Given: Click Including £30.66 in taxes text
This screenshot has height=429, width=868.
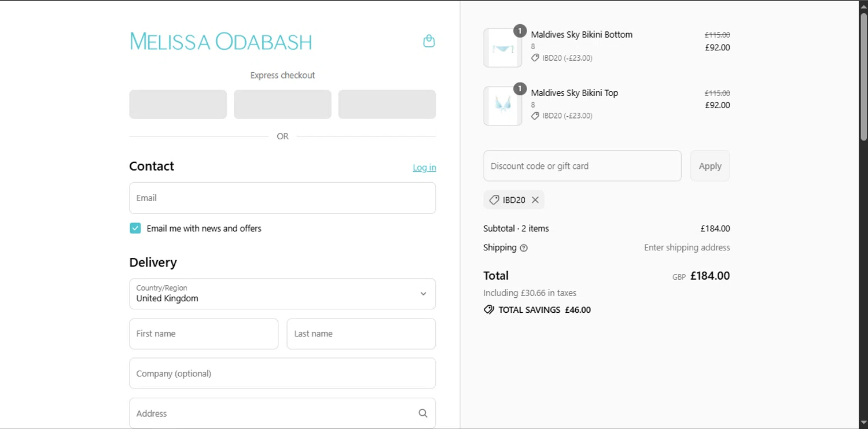Looking at the screenshot, I should 530,293.
